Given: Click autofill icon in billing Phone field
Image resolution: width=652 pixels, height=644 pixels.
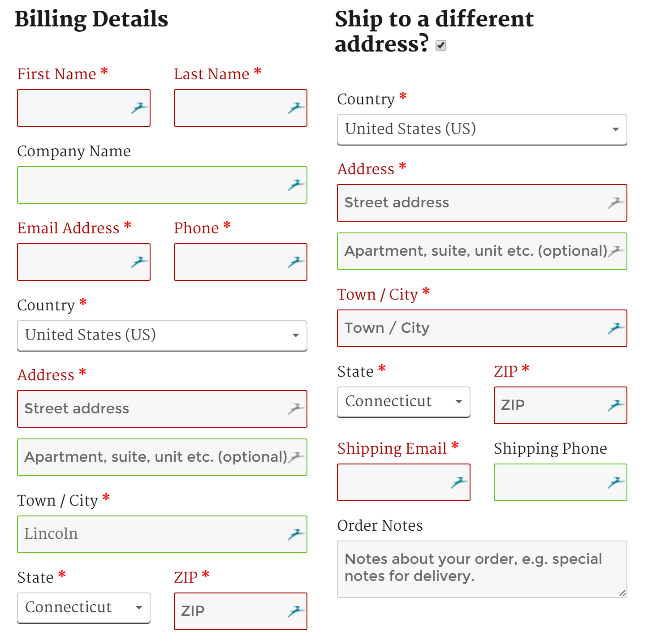Looking at the screenshot, I should point(296,262).
